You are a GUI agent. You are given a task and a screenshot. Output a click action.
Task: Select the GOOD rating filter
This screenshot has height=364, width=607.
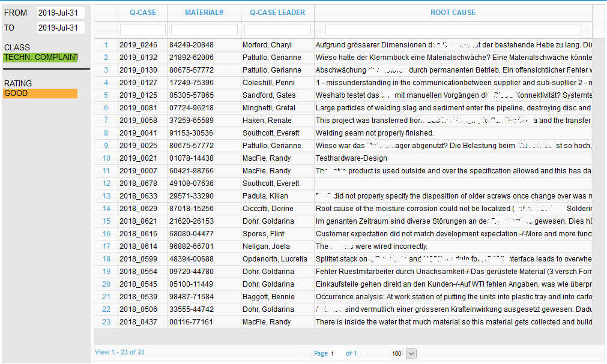point(40,93)
